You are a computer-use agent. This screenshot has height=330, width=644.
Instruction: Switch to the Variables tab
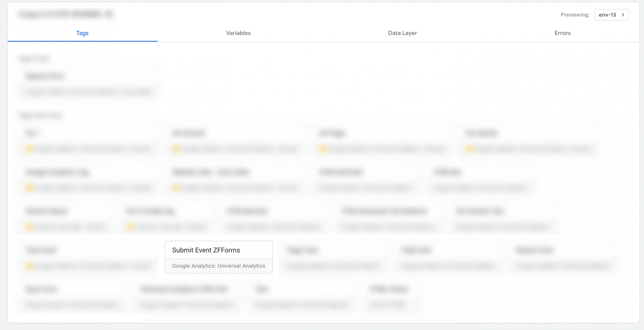pos(238,33)
